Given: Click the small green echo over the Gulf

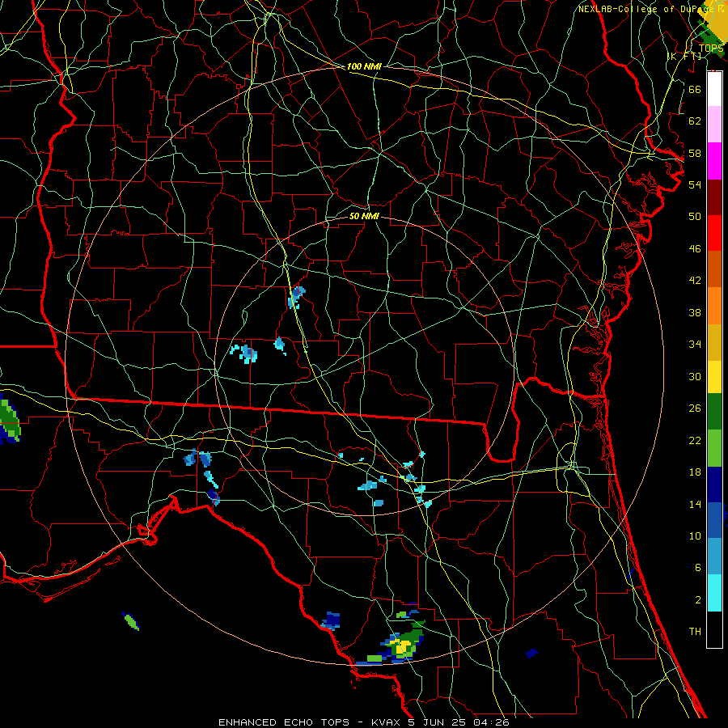Looking at the screenshot, I should click(130, 620).
